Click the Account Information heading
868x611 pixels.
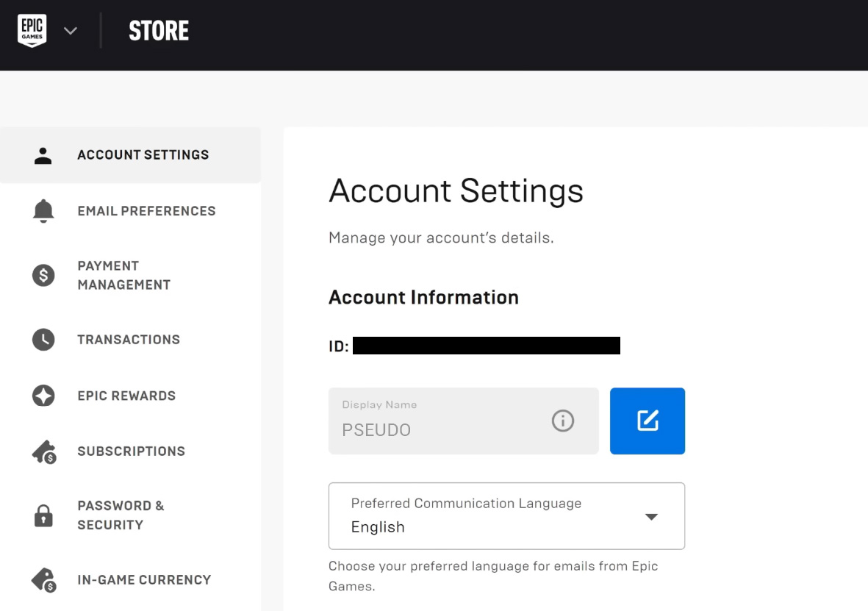(423, 298)
